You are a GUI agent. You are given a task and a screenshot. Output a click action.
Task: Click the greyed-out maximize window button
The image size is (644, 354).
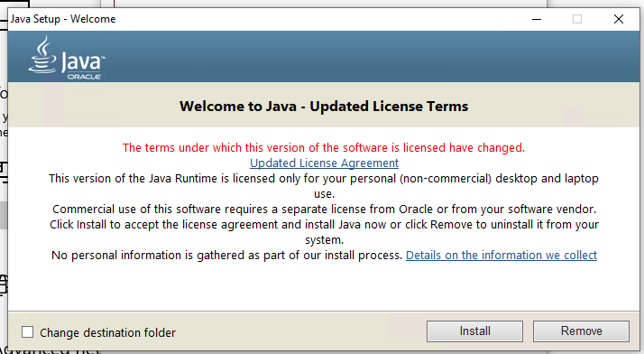[577, 19]
